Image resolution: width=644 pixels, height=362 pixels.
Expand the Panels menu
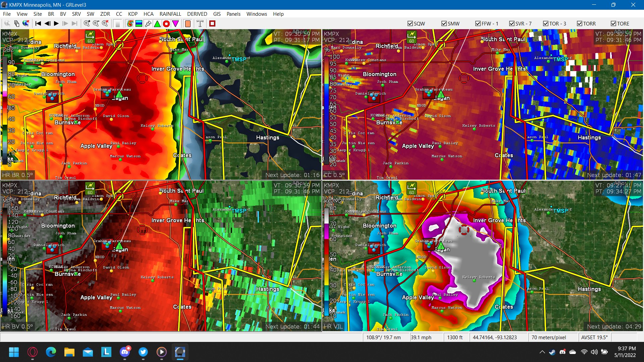tap(233, 14)
